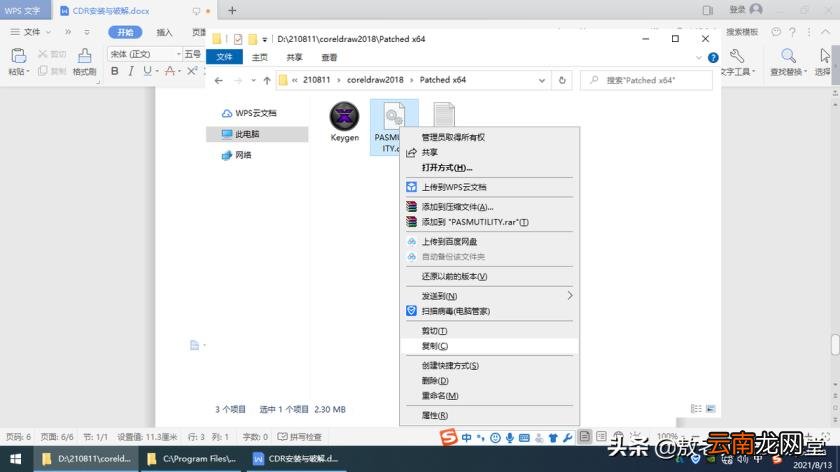This screenshot has height=472, width=840.
Task: Open the Explorer 查看 ribbon tab
Action: (x=329, y=57)
